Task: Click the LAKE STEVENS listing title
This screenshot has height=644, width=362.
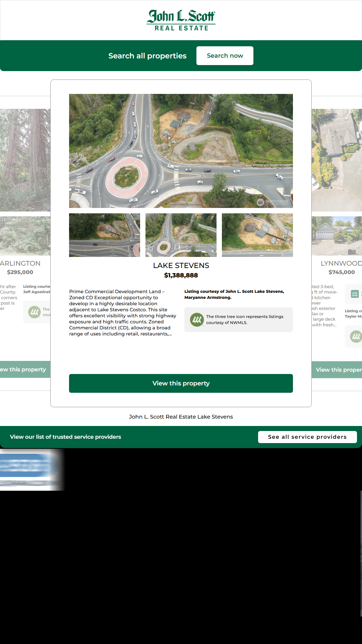Action: click(x=181, y=266)
